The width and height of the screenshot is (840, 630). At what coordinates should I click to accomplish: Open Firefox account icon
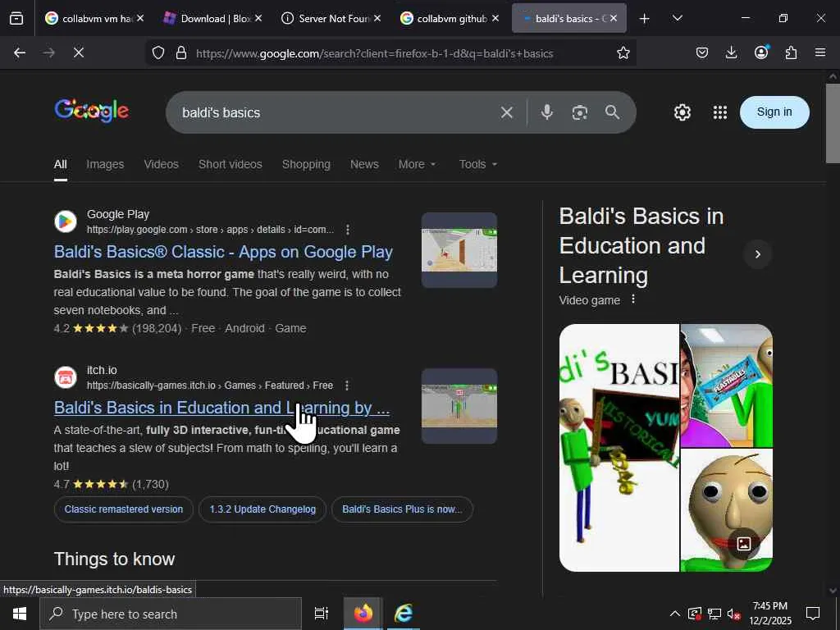tap(760, 52)
